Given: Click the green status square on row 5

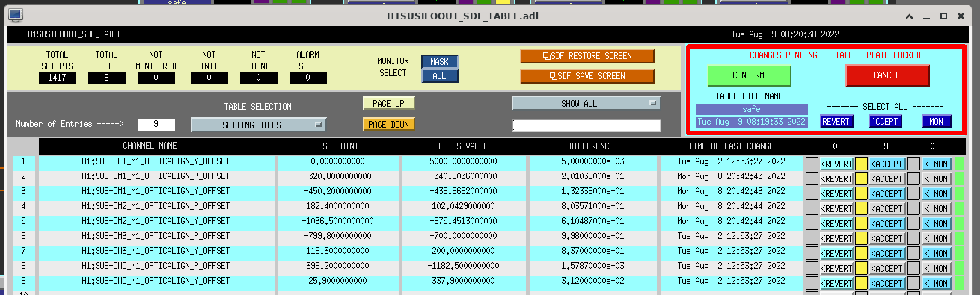Looking at the screenshot, I should coord(958,223).
